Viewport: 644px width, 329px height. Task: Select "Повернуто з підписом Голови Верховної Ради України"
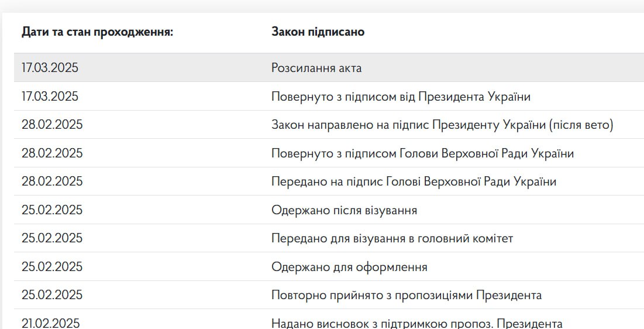[x=422, y=153]
